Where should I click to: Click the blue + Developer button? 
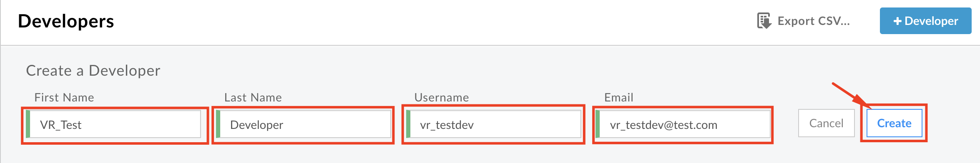pos(925,21)
